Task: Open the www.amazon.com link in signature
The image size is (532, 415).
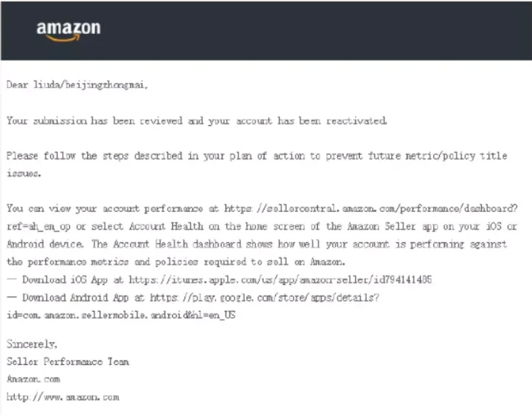Action: coord(63,397)
